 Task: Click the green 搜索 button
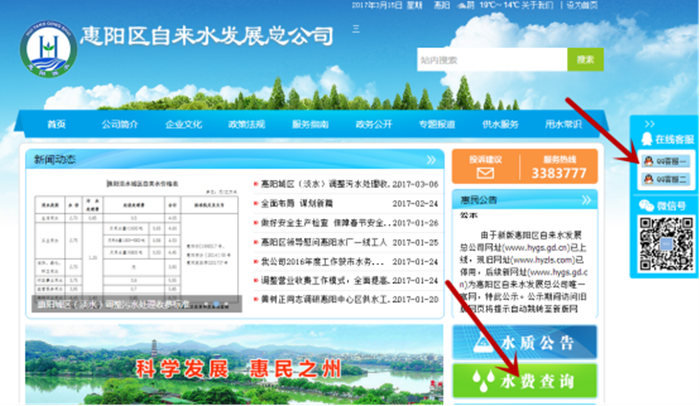585,60
